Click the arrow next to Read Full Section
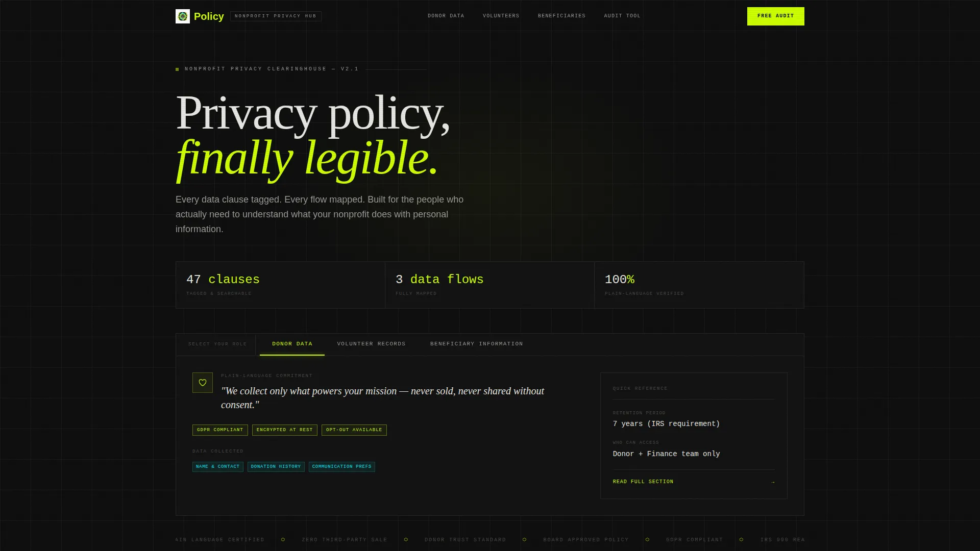The height and width of the screenshot is (551, 980). pos(773,482)
